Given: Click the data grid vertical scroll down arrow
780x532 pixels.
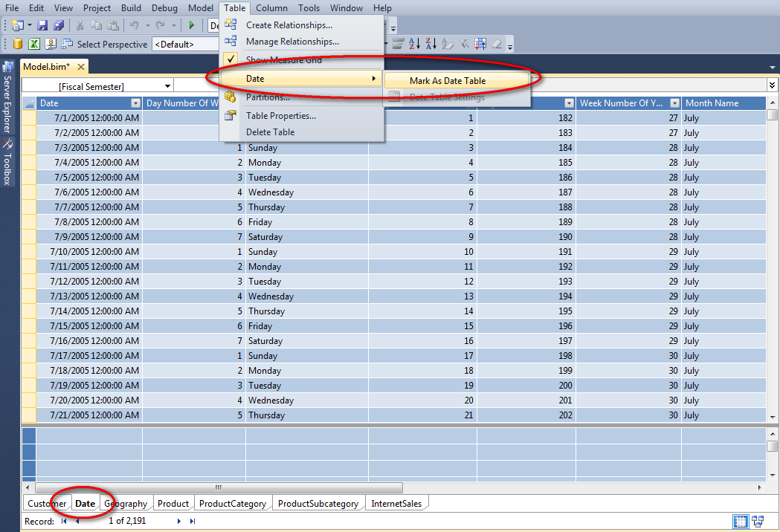Looking at the screenshot, I should click(772, 417).
